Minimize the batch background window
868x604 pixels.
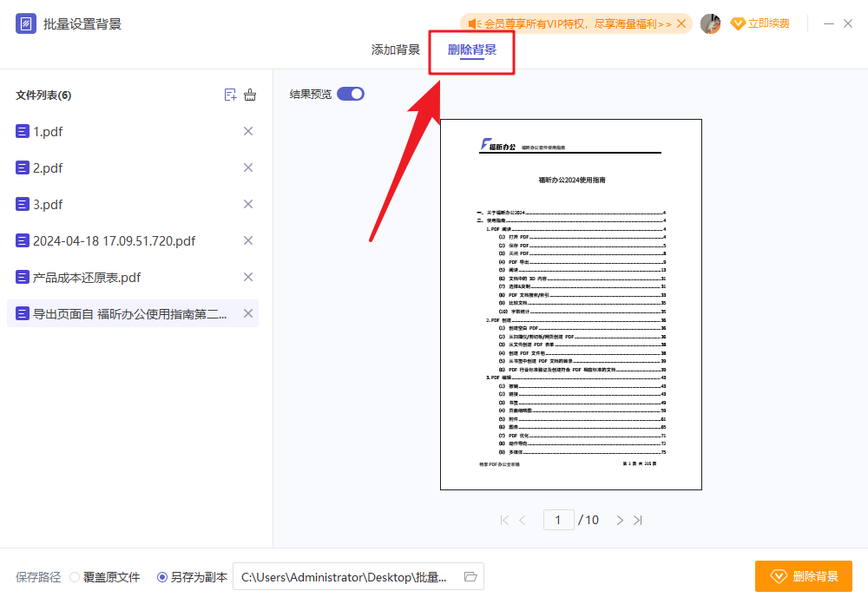pyautogui.click(x=829, y=23)
